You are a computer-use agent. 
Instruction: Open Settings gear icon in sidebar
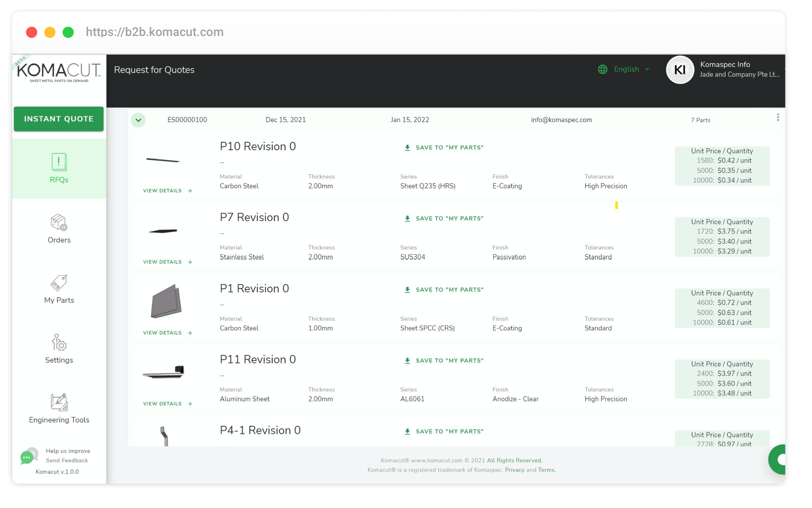point(59,343)
